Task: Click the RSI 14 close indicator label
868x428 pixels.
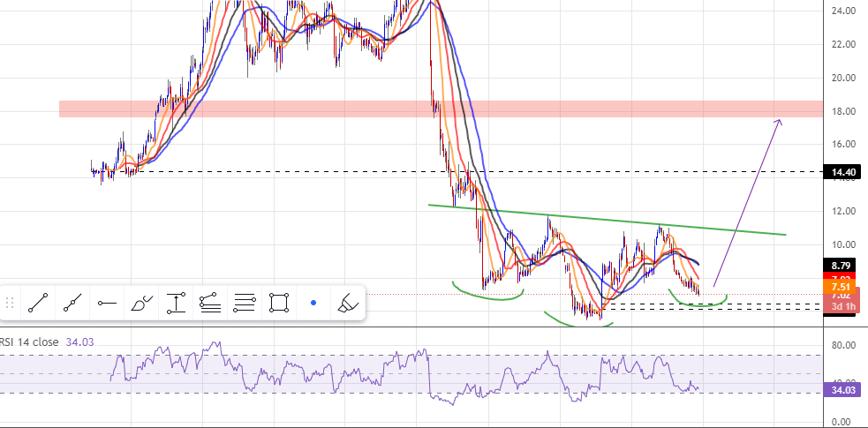Action: (x=35, y=343)
